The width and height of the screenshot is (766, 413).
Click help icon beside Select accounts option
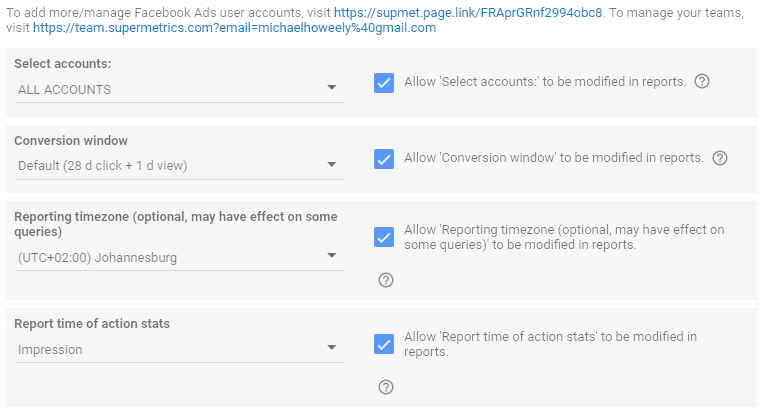pos(702,82)
